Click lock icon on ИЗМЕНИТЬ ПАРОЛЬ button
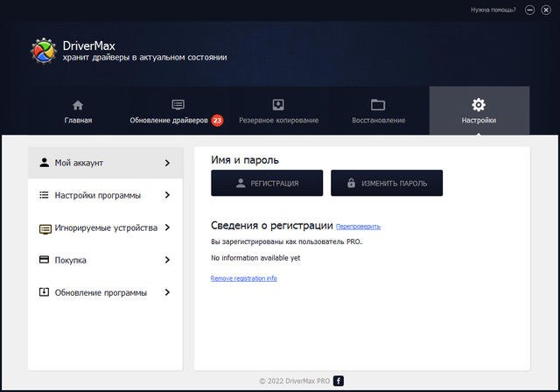This screenshot has width=560, height=392. (352, 183)
